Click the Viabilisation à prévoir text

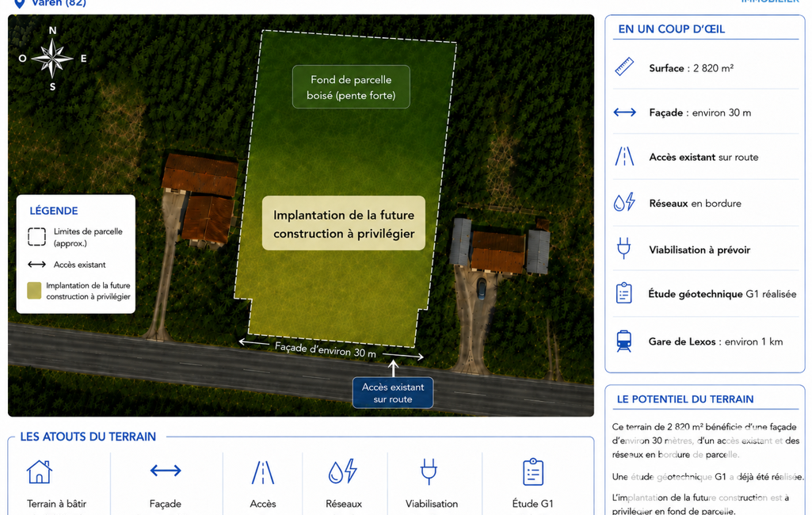pos(700,250)
